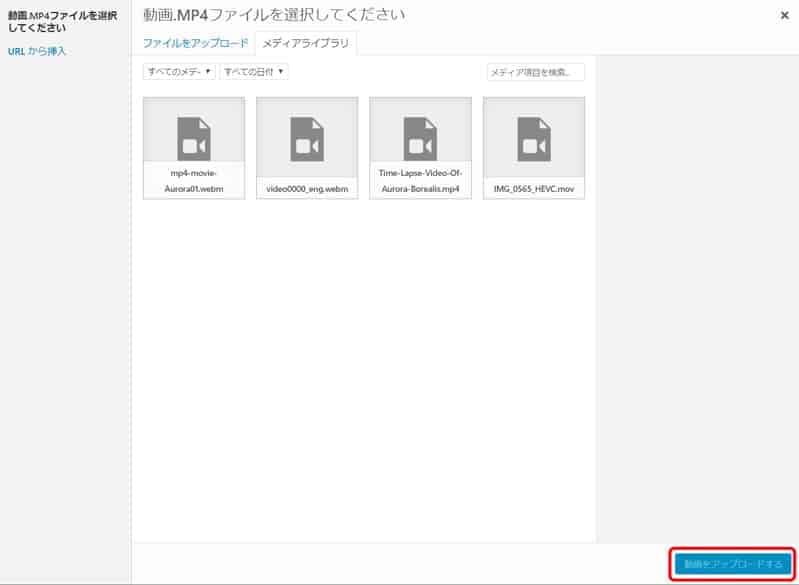The width and height of the screenshot is (799, 585).
Task: Click the IMG_0565_HEVC.mov filename label
Action: pyautogui.click(x=533, y=187)
